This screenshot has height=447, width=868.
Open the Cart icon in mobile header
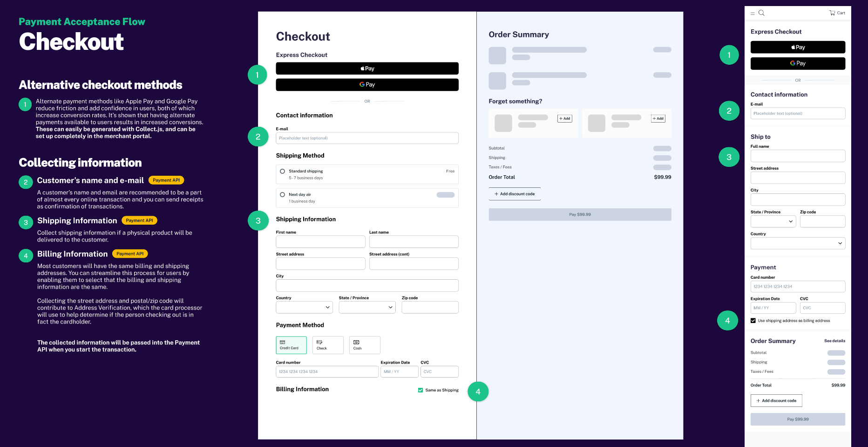pyautogui.click(x=837, y=13)
